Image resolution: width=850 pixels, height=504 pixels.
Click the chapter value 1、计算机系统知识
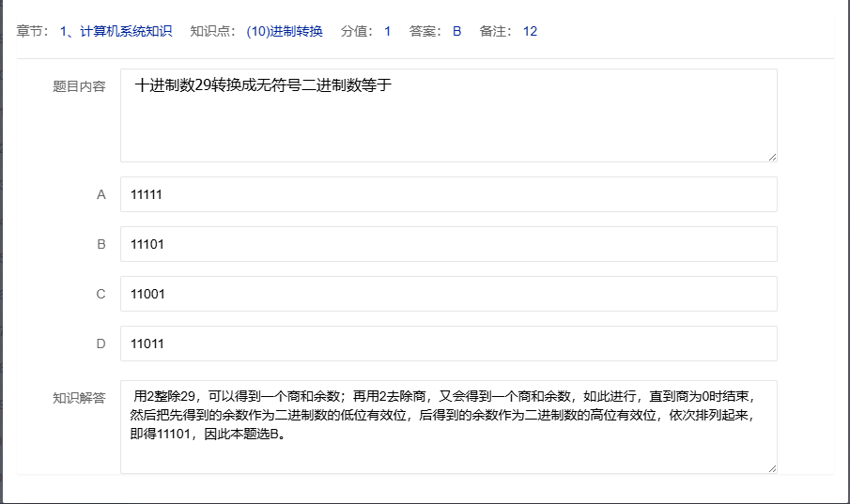(x=116, y=31)
